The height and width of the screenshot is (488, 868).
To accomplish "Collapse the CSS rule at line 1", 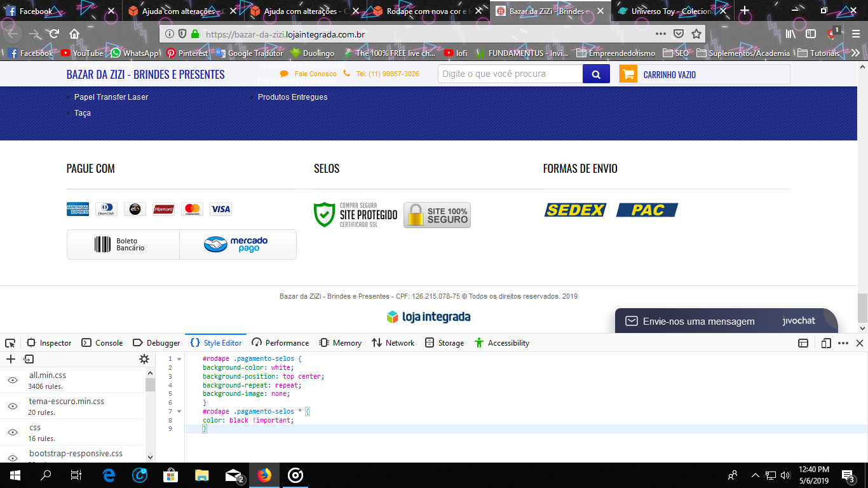I will coord(179,359).
